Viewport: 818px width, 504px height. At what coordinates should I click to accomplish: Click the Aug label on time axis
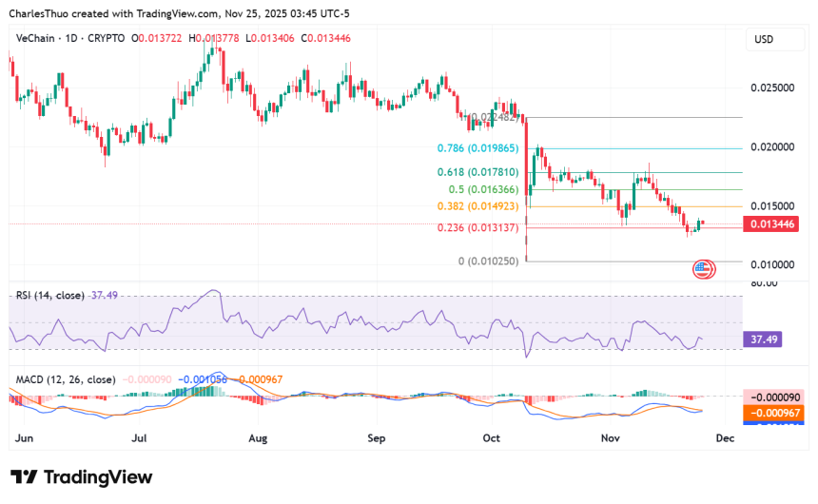(x=257, y=439)
